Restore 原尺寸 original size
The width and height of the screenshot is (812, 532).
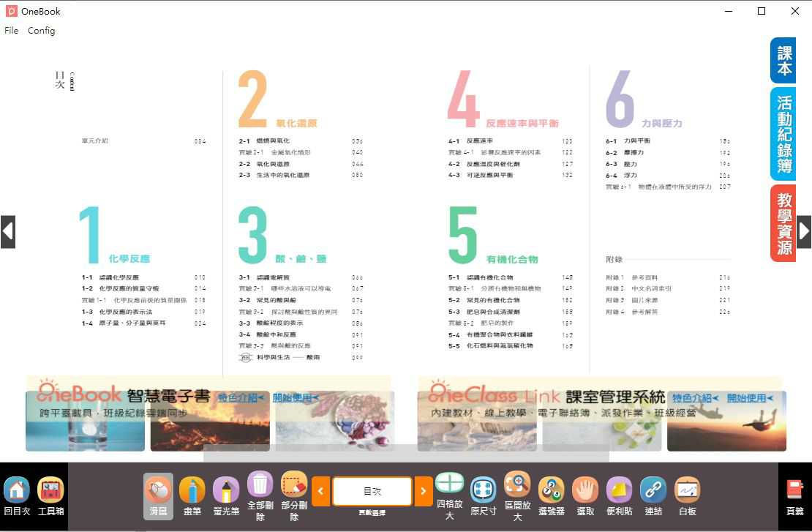[x=483, y=496]
